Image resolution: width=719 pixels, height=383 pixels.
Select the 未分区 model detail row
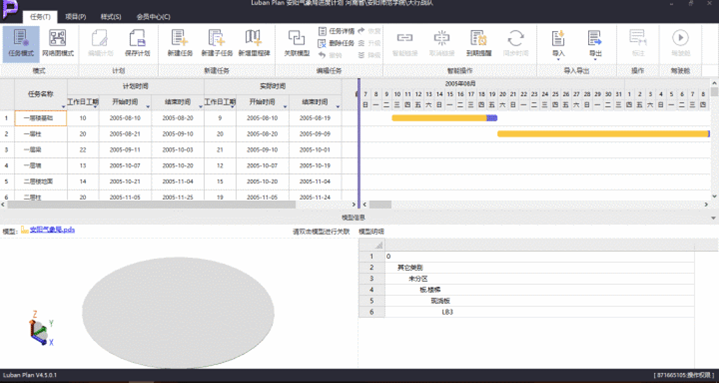[x=539, y=278]
